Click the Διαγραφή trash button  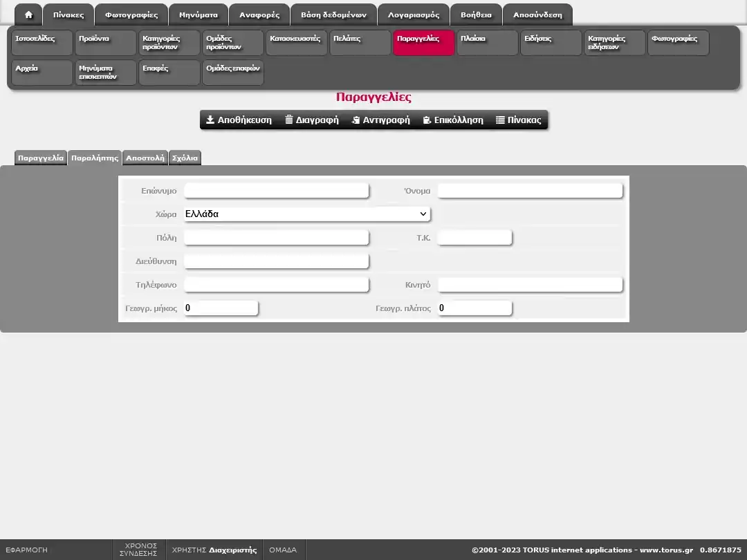click(x=312, y=120)
